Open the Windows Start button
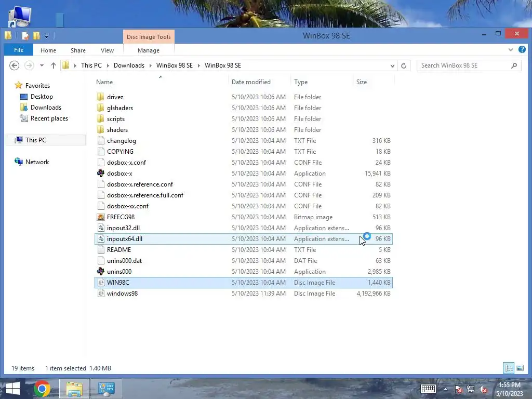532x399 pixels. click(13, 389)
